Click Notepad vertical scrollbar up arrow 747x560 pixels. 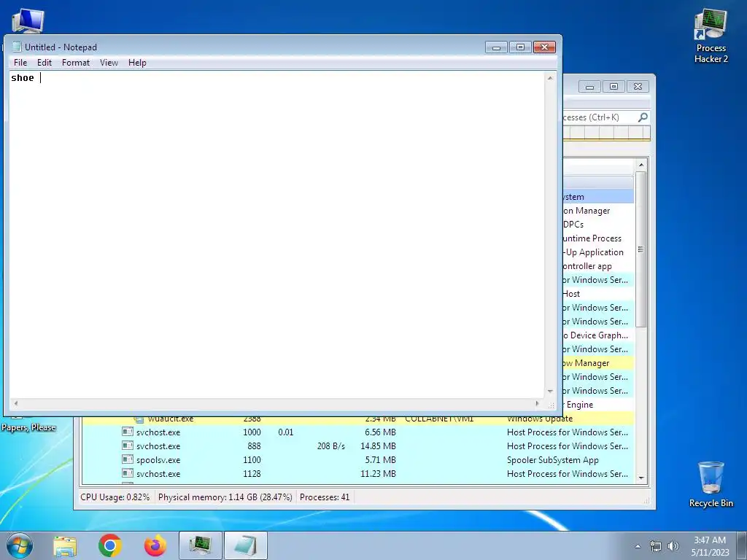tap(550, 77)
